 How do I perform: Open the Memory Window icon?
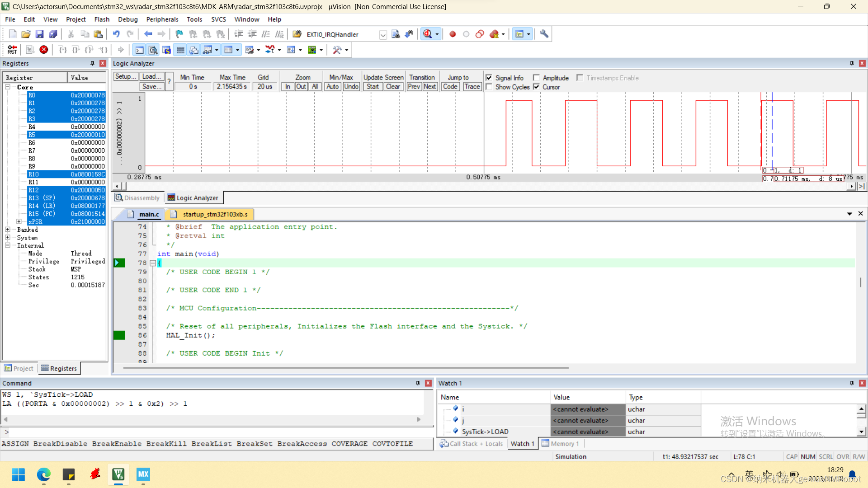pos(229,50)
